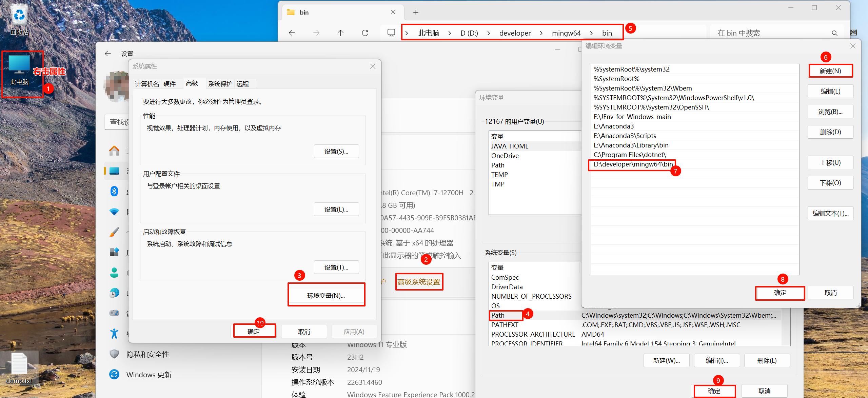Click the back arrow in File Explorer
The image size is (868, 398).
292,33
